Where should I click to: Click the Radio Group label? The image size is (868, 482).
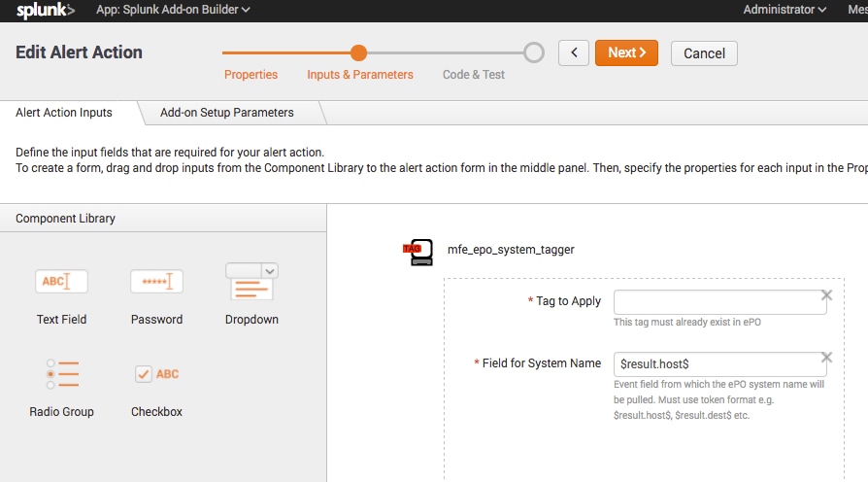[x=61, y=412]
